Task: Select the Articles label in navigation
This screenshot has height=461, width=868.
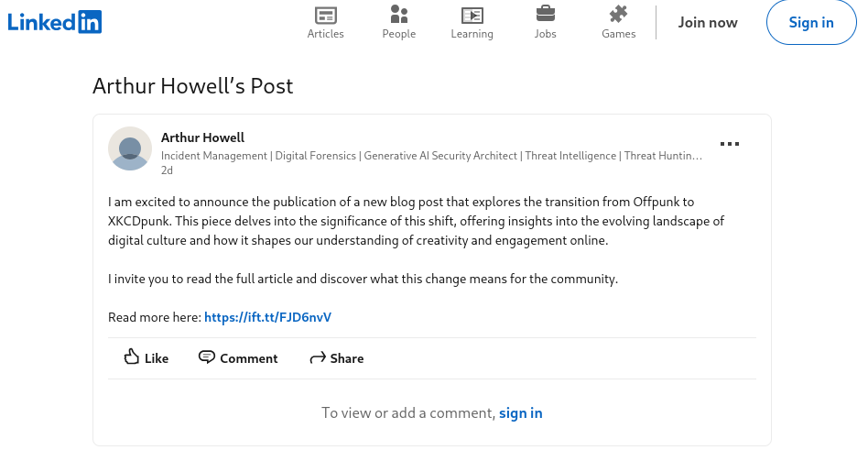Action: [x=325, y=34]
